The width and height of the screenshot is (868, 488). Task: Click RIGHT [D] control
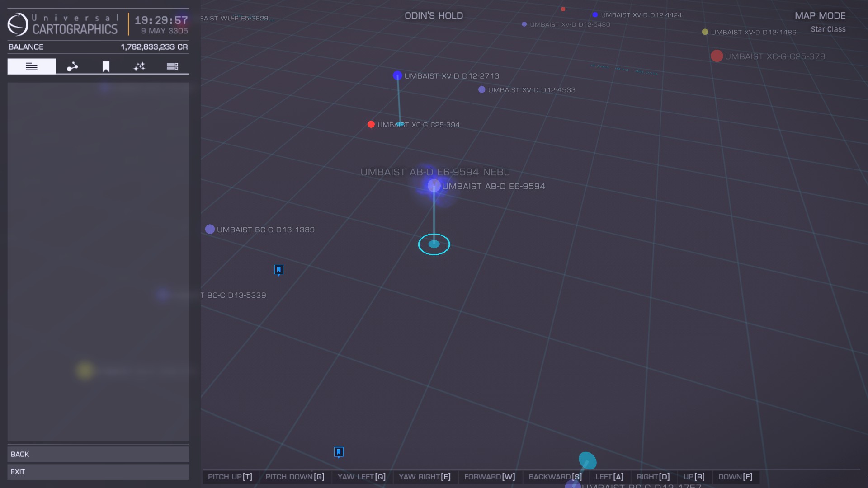[x=653, y=477]
